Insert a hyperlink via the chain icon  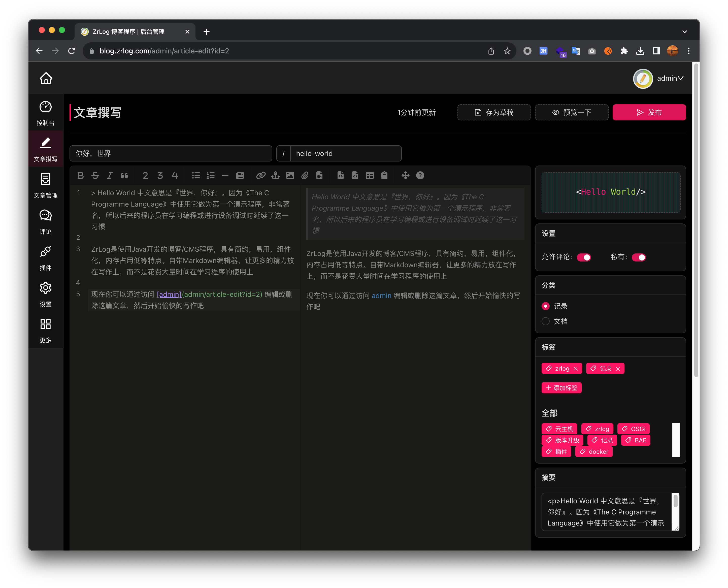261,175
